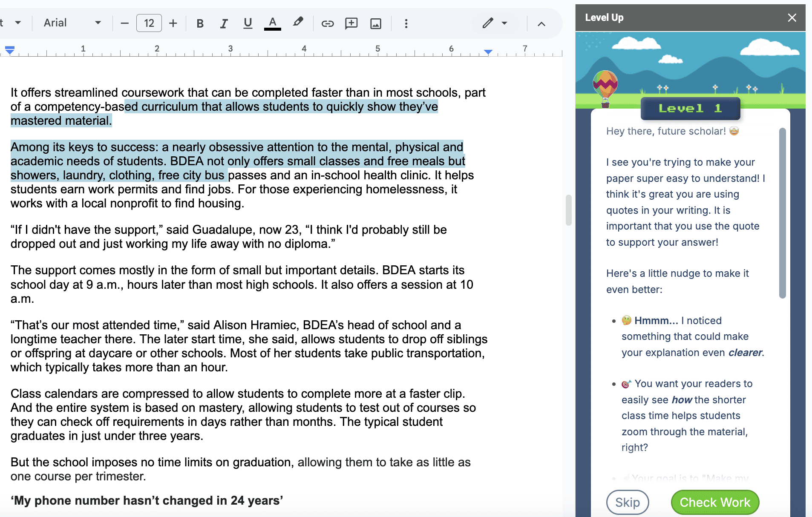The height and width of the screenshot is (517, 812).
Task: Decrease the font size with minus
Action: 124,23
